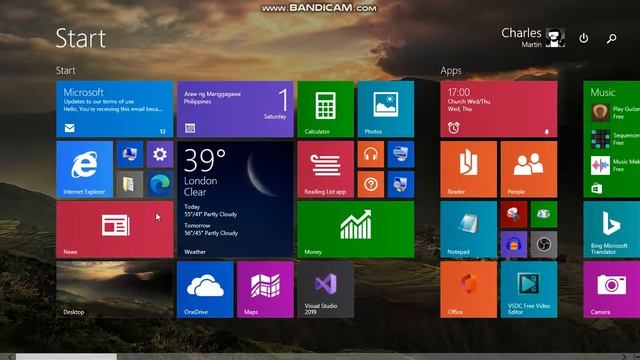Open the red News tile
The width and height of the screenshot is (640, 360).
115,229
